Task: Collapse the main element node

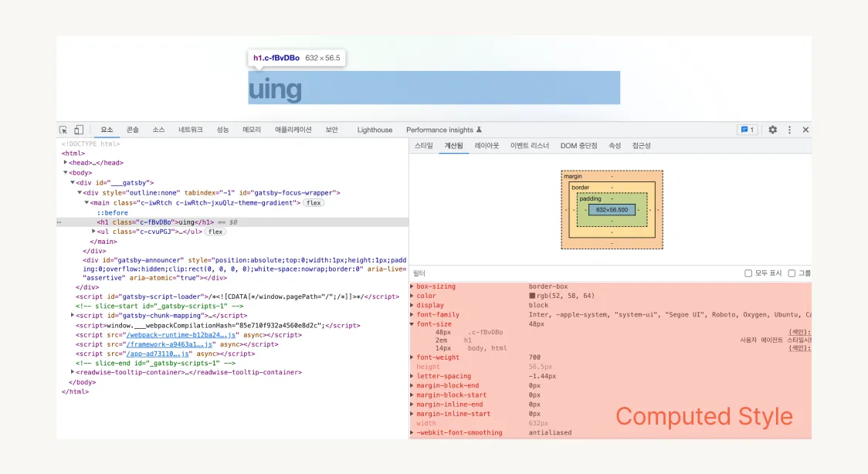Action: click(x=86, y=202)
